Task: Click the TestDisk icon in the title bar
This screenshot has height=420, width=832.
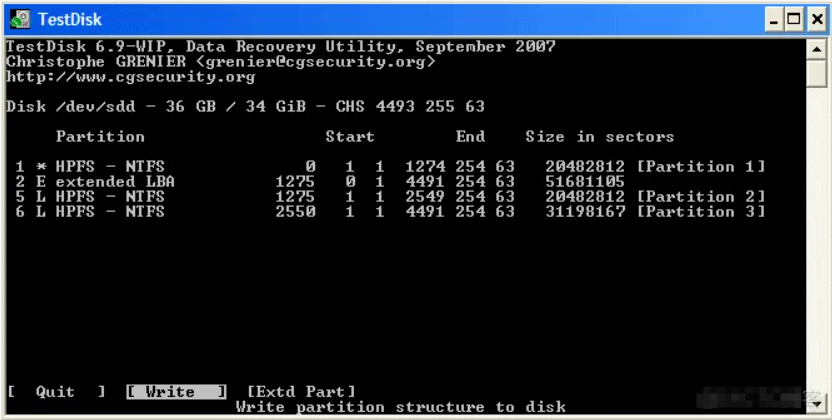Action: click(20, 20)
